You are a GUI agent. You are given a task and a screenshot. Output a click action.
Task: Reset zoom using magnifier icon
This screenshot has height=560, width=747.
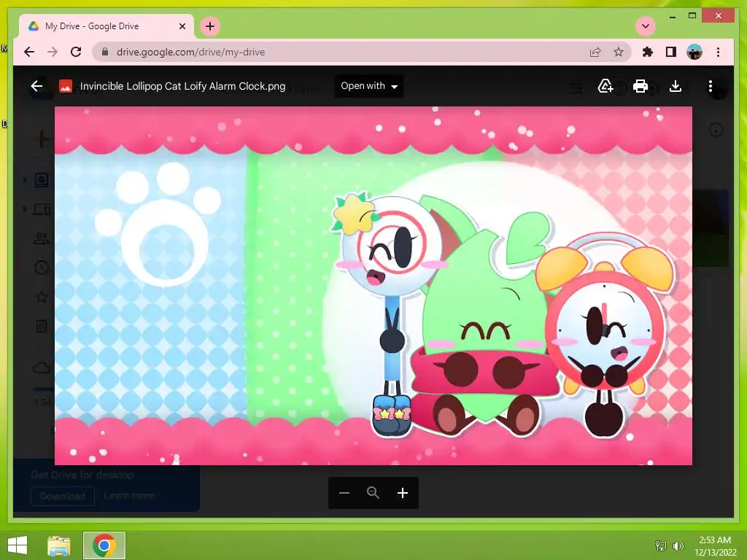[x=373, y=493]
